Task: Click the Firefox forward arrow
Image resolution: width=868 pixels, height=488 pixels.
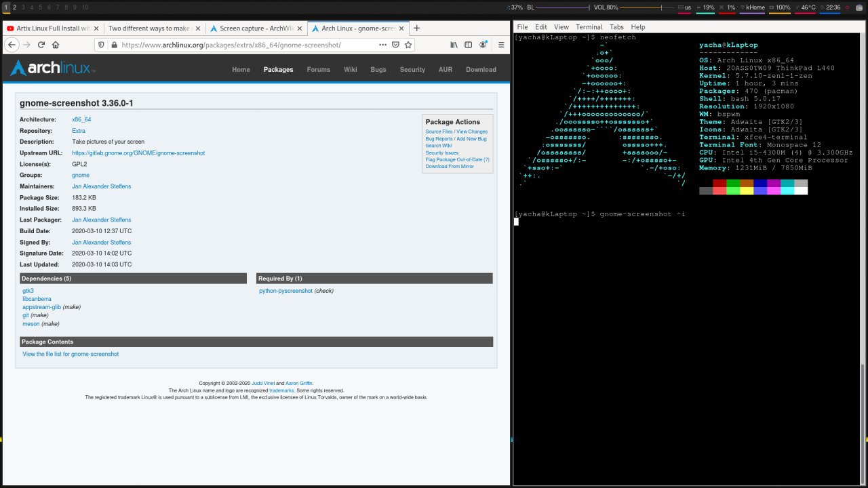Action: click(26, 45)
